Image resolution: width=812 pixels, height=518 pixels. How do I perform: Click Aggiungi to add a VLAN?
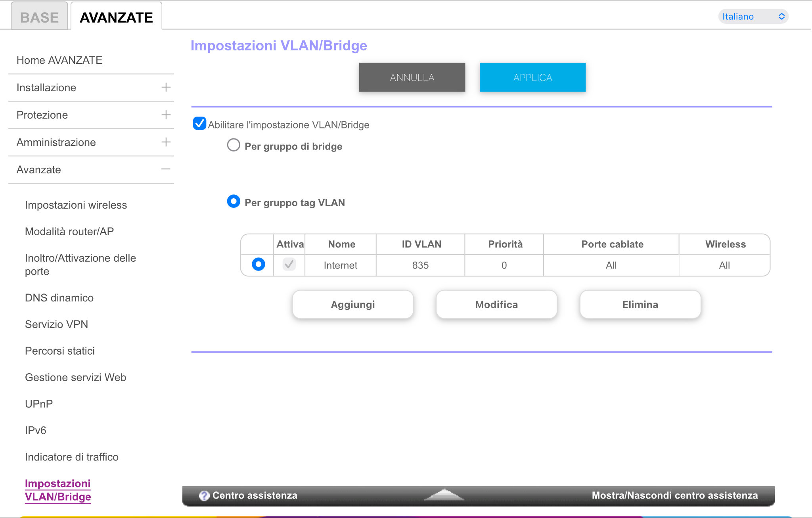(352, 305)
